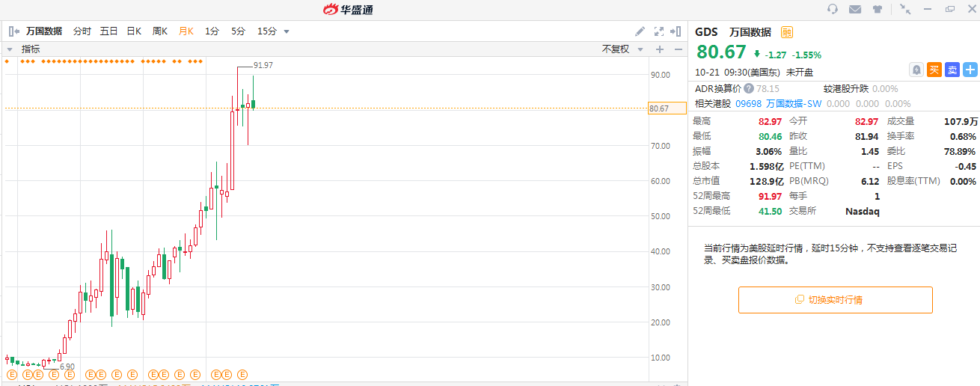
Task: Open the mail messages icon
Action: pyautogui.click(x=855, y=9)
